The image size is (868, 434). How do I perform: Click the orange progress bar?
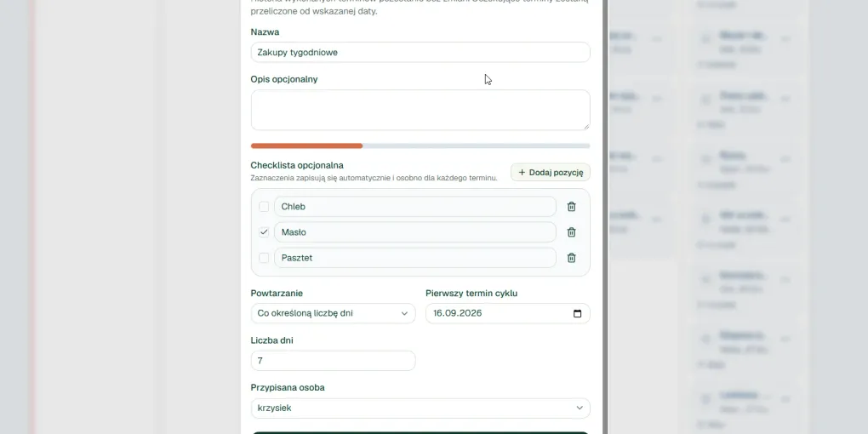pyautogui.click(x=306, y=146)
